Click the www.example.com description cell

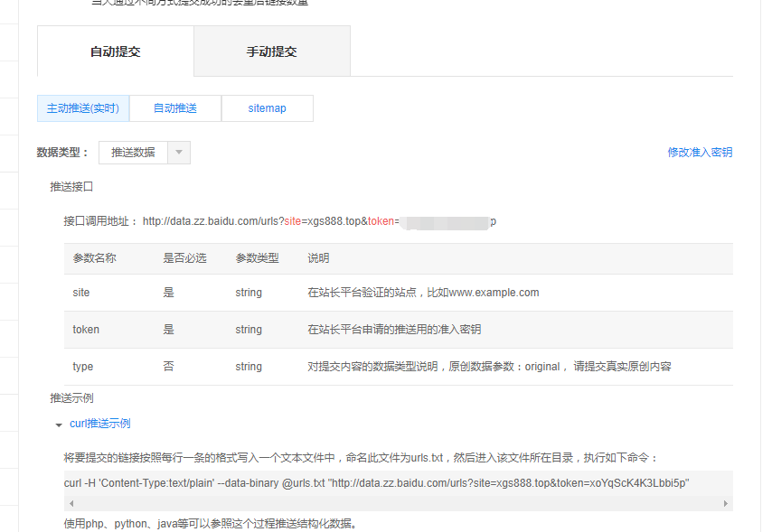pos(423,293)
